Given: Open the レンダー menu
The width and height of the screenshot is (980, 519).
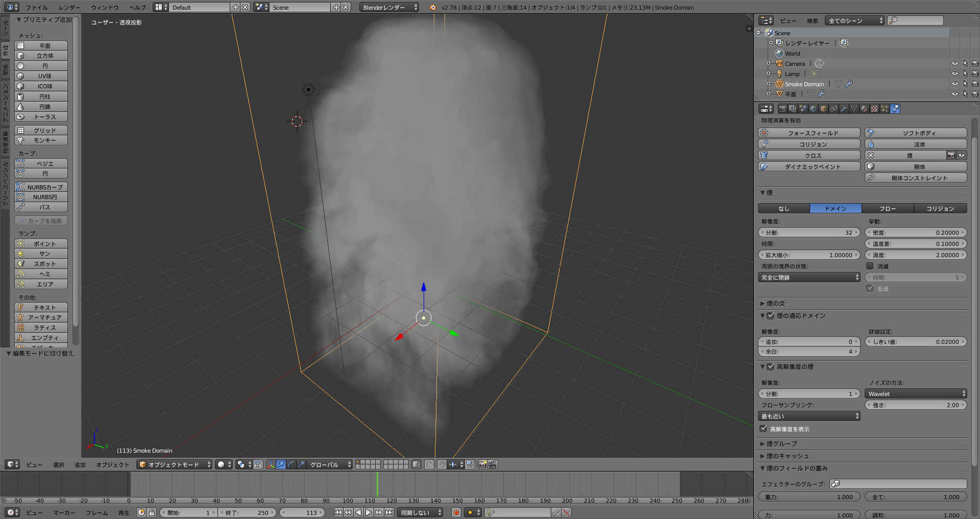Looking at the screenshot, I should pos(69,7).
